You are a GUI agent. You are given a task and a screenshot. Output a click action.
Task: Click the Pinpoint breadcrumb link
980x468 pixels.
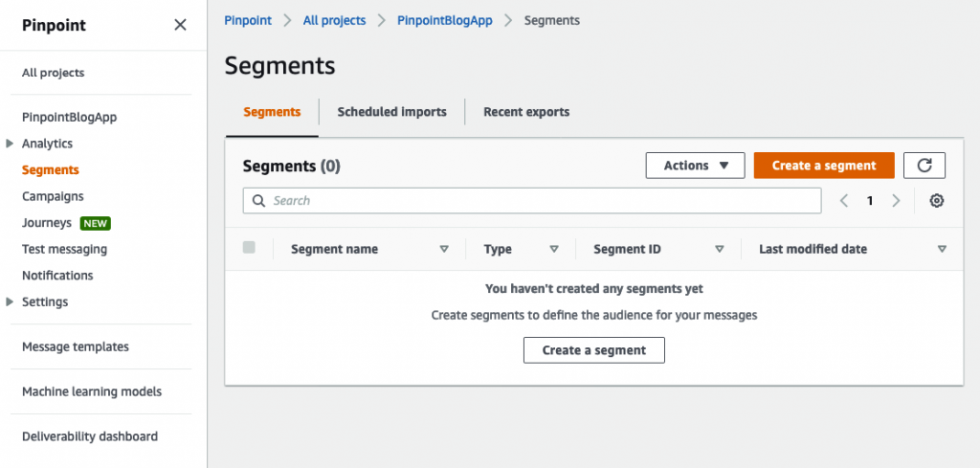[x=248, y=21]
